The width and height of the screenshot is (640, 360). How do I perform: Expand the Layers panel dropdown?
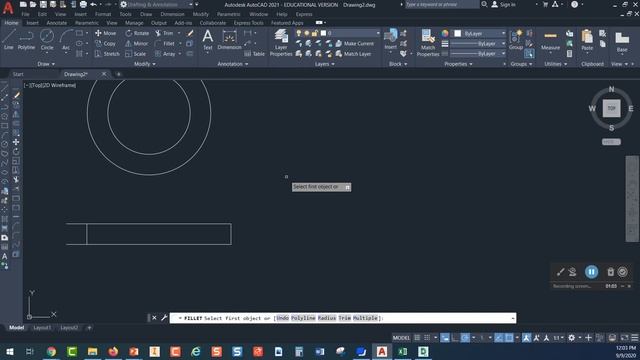pyautogui.click(x=324, y=64)
